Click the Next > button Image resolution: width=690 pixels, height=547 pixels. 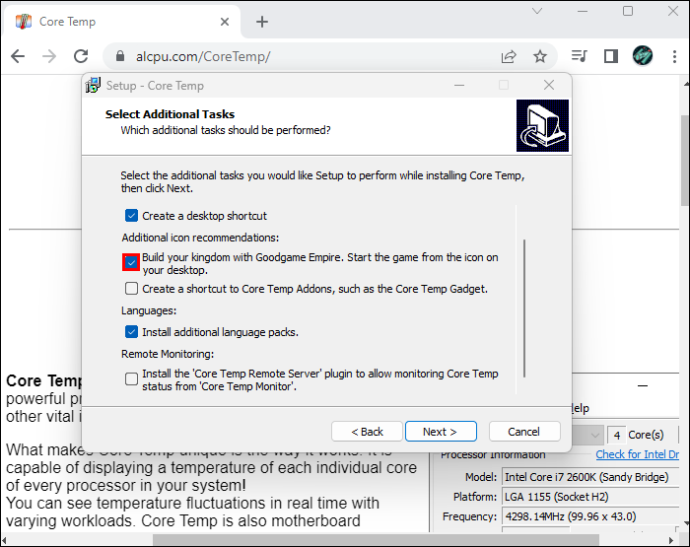point(440,432)
